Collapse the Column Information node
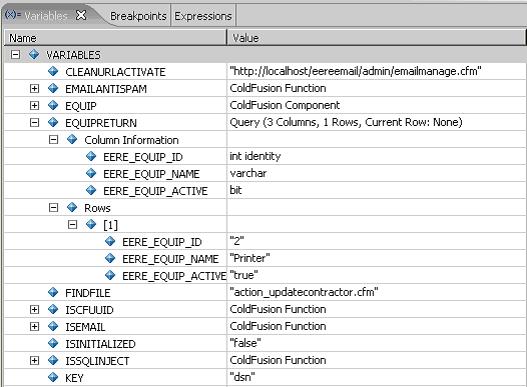The image size is (527, 387). coord(53,140)
